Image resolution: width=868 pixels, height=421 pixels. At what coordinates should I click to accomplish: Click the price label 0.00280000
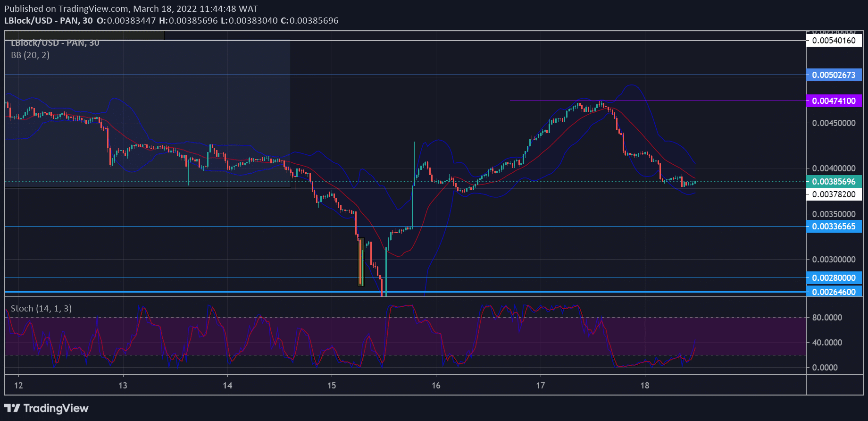coord(834,278)
